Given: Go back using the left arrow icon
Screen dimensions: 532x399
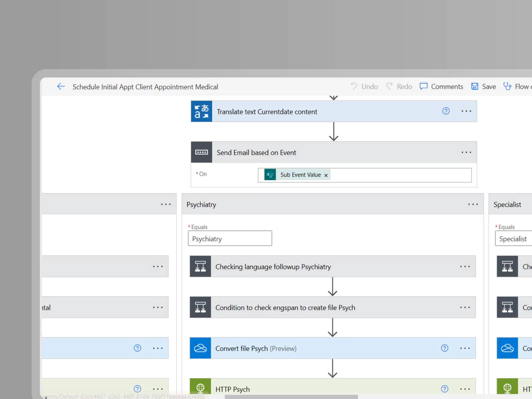Looking at the screenshot, I should [61, 86].
